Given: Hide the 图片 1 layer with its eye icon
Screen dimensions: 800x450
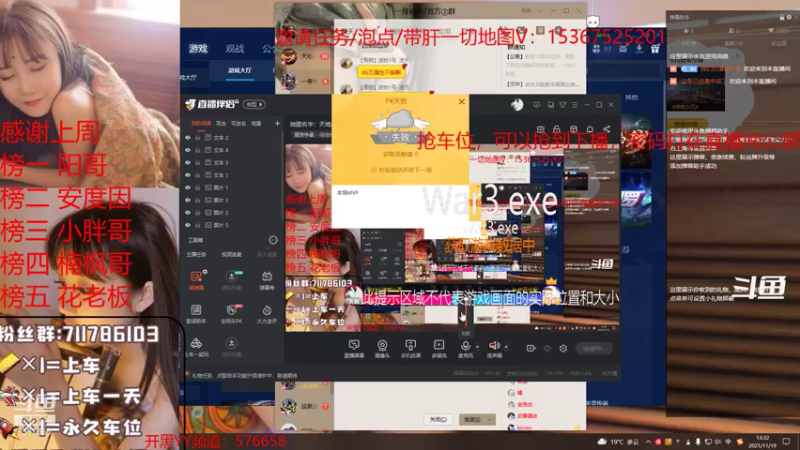Looking at the screenshot, I should point(188,188).
